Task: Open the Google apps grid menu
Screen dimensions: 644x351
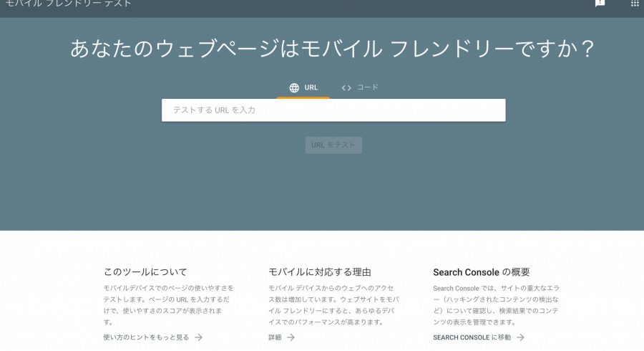Action: tap(635, 4)
